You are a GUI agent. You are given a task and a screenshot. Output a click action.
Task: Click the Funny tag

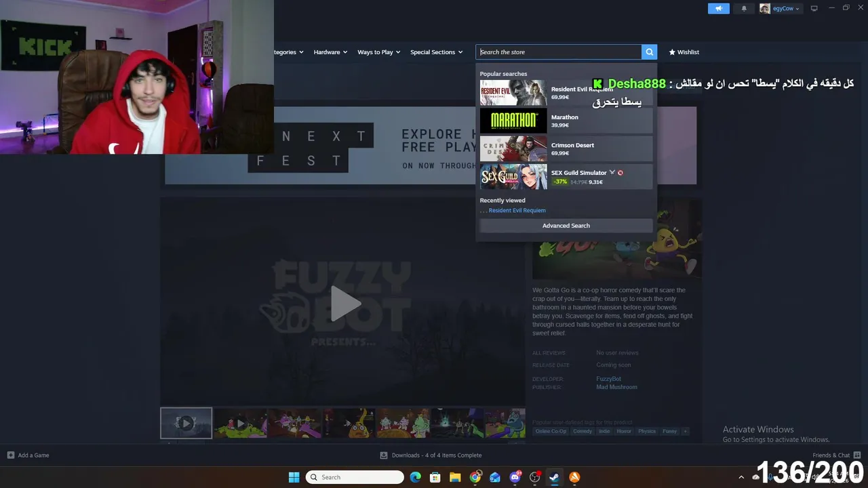coord(669,431)
